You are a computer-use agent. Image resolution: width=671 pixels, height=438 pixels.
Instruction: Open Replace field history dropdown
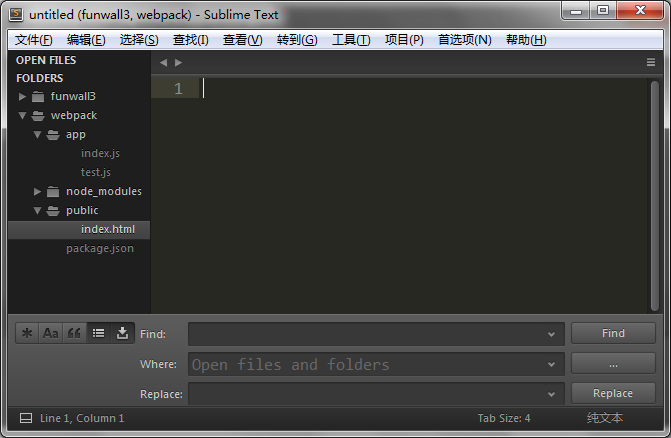tap(551, 394)
